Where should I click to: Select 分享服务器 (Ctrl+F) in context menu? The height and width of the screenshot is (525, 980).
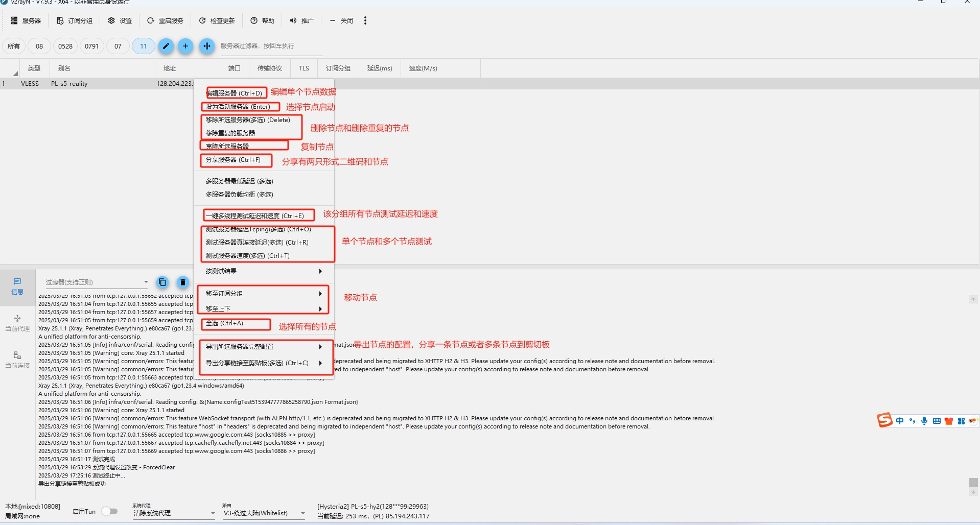tap(234, 160)
